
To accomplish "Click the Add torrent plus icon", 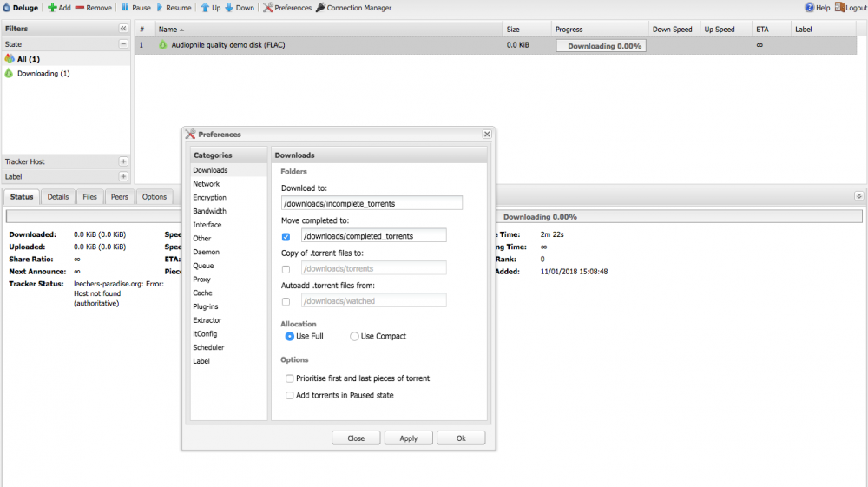I will click(x=52, y=8).
